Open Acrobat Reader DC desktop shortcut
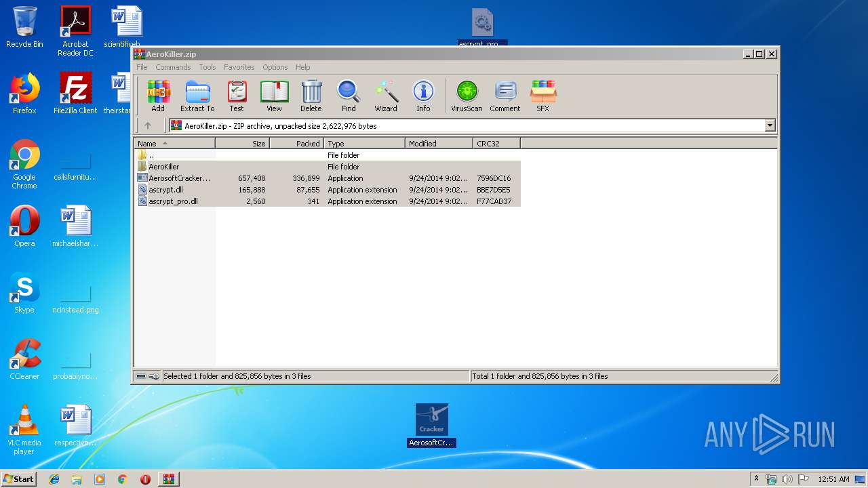 75,31
